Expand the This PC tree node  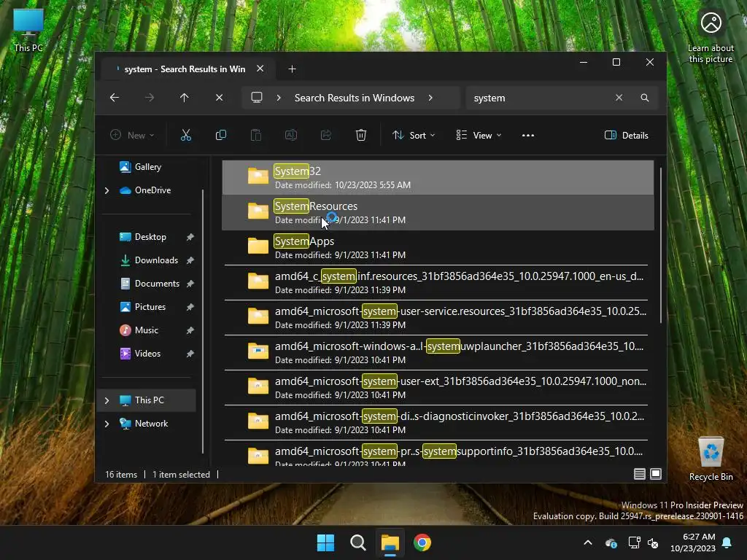[x=107, y=400]
